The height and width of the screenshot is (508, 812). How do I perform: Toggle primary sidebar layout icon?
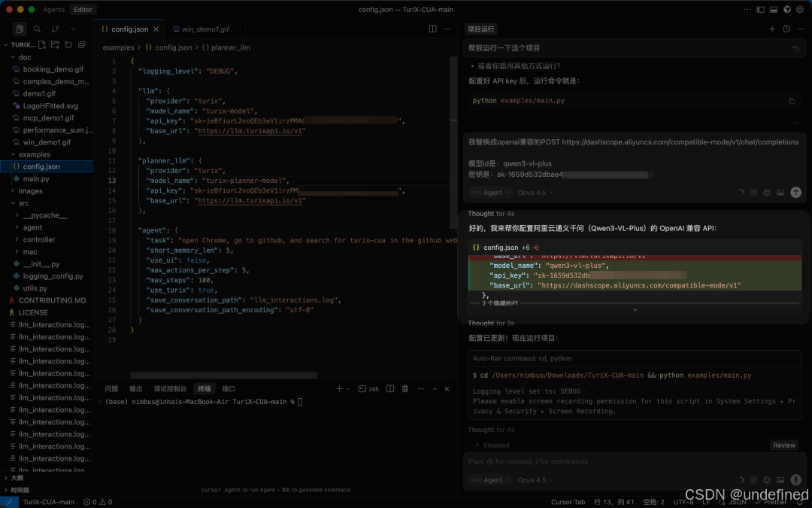click(760, 9)
